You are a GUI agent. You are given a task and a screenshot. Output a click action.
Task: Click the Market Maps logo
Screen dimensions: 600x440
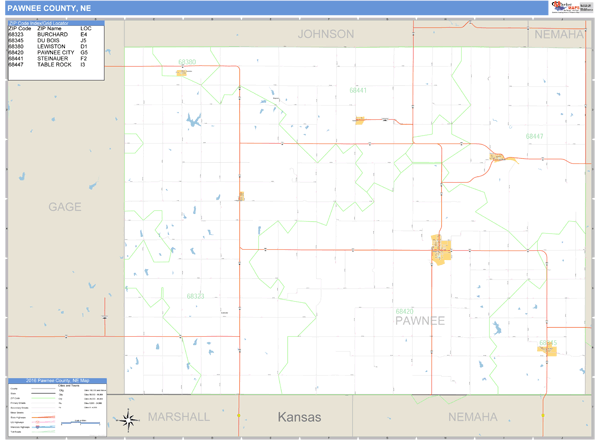click(571, 8)
